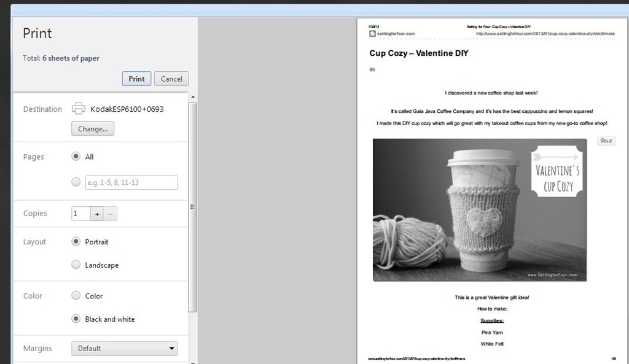Click the printer icon next to KodakESP6100+0693
Viewport: 629px width, 364px height.
click(x=78, y=108)
